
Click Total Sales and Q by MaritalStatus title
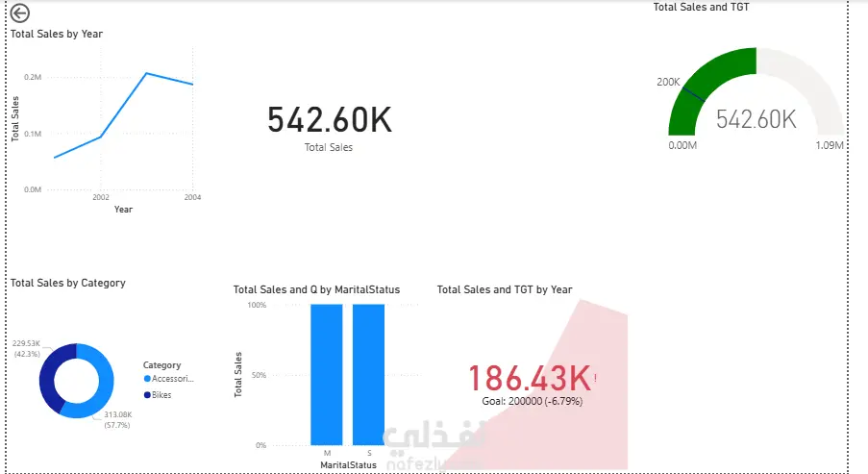pyautogui.click(x=316, y=289)
